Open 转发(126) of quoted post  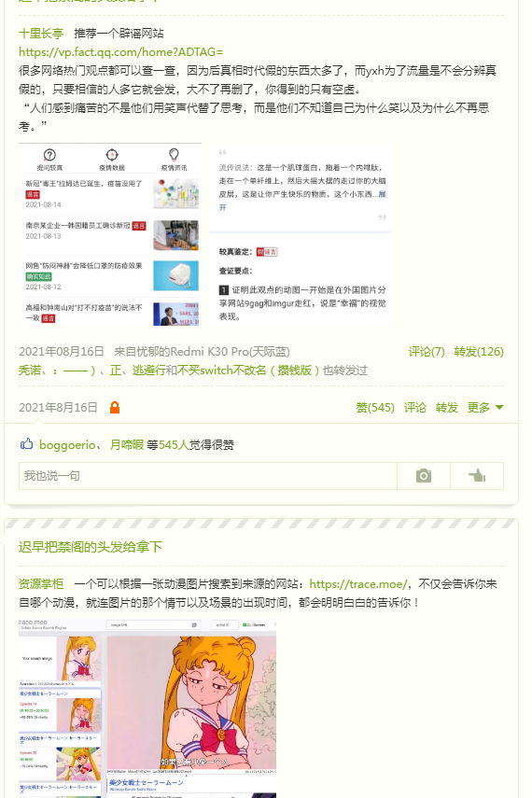(x=479, y=351)
